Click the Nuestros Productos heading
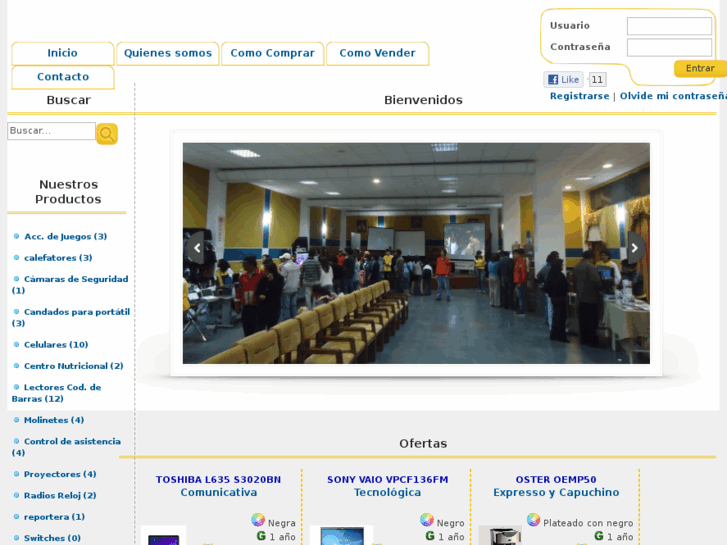Viewport: 727px width, 545px height. pos(68,192)
